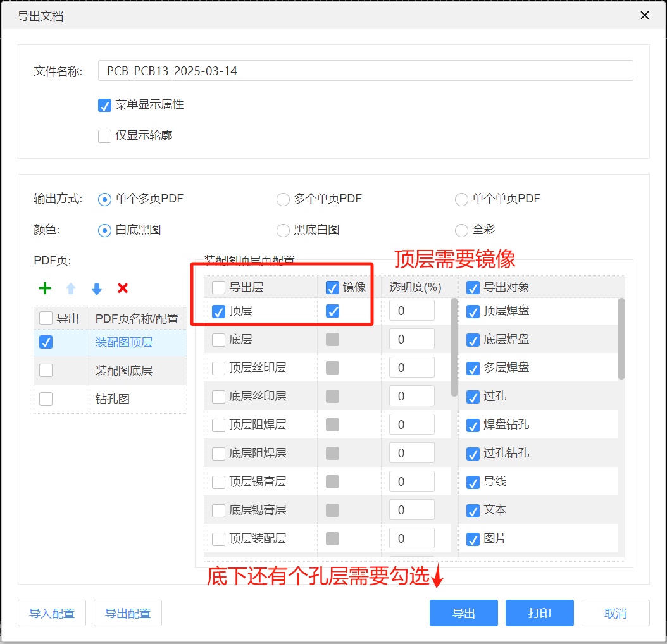Image resolution: width=667 pixels, height=644 pixels.
Task: Enable the 仅显示轮廓 option
Action: [x=104, y=135]
